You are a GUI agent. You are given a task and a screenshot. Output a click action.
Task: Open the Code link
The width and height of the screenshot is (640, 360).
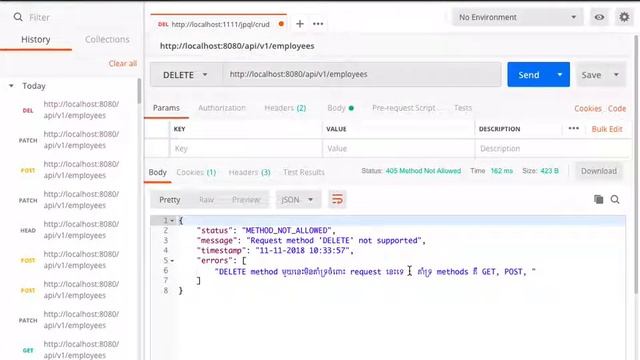(617, 108)
